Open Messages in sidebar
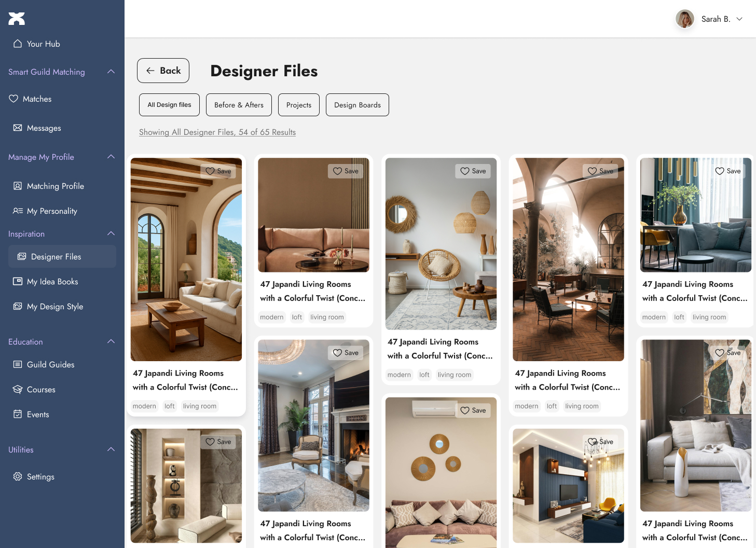Viewport: 756px width, 548px height. click(x=62, y=128)
